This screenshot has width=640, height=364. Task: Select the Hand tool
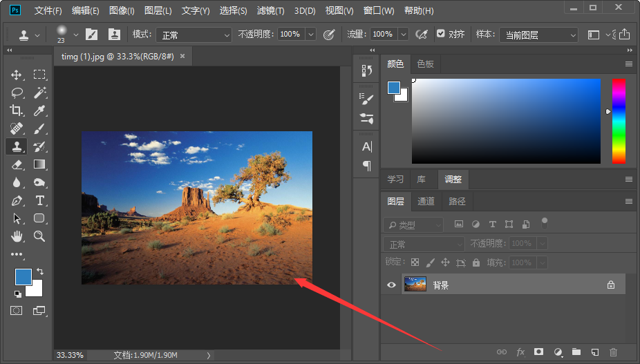click(17, 236)
